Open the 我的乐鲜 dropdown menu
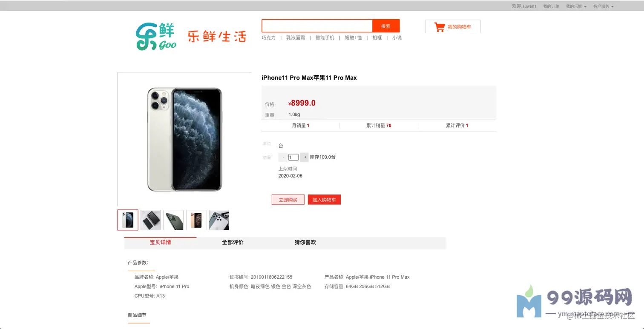644x329 pixels. point(576,6)
